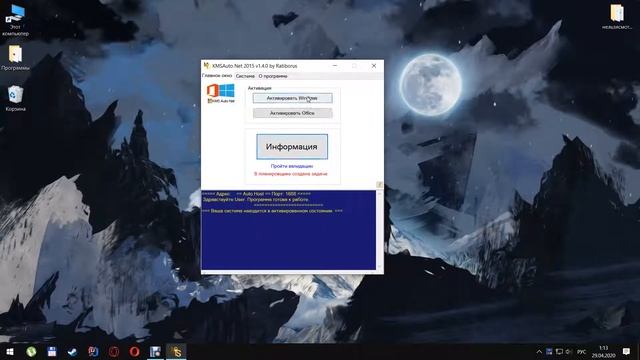
Task: Minimize the KMSAuto Net window
Action: 335,66
